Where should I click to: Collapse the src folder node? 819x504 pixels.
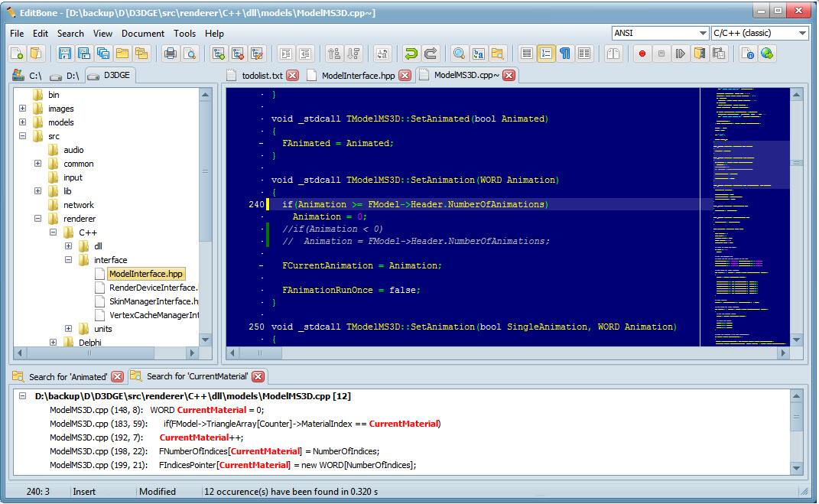click(x=22, y=136)
